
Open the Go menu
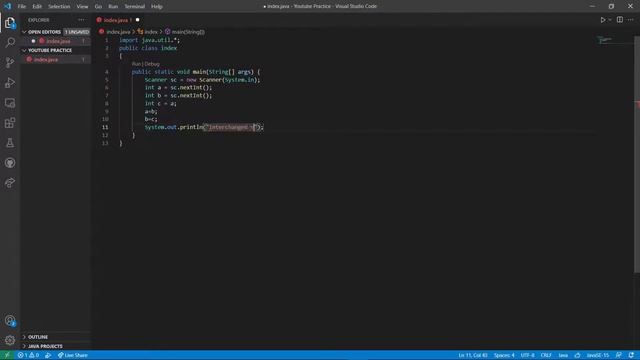[98, 6]
